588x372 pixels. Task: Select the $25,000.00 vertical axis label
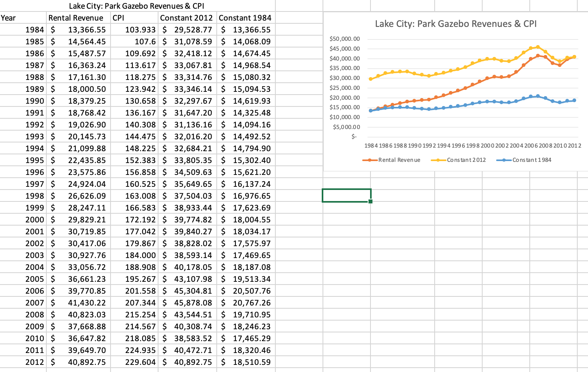tap(345, 88)
